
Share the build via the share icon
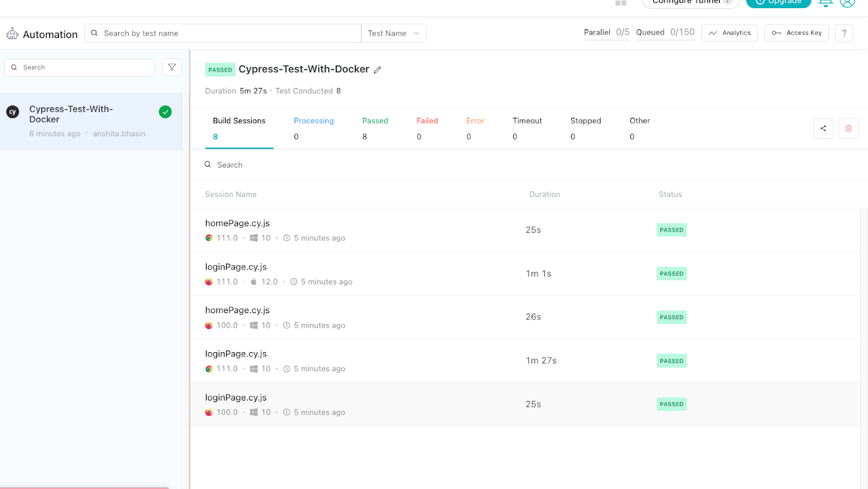click(x=823, y=128)
